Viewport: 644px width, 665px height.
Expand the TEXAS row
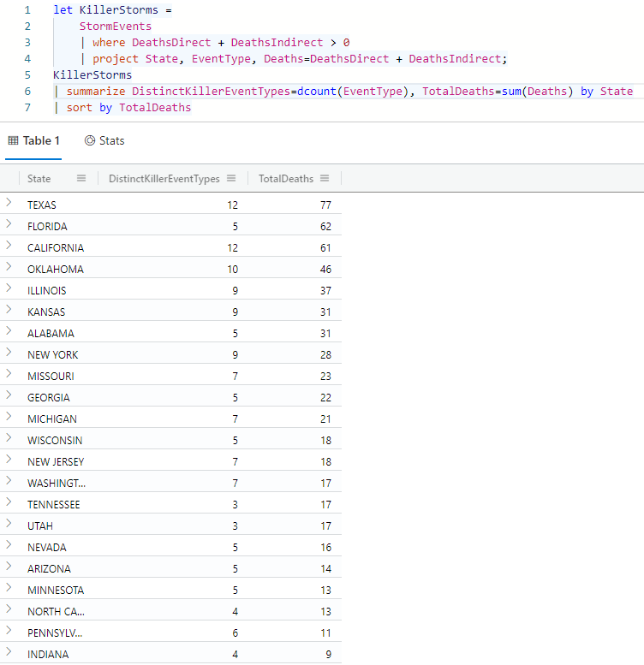coord(9,203)
